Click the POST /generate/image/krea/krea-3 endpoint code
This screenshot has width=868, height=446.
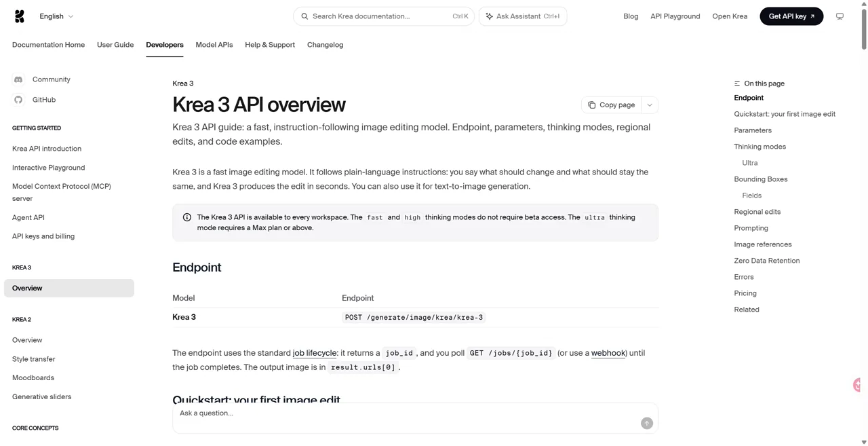click(414, 318)
